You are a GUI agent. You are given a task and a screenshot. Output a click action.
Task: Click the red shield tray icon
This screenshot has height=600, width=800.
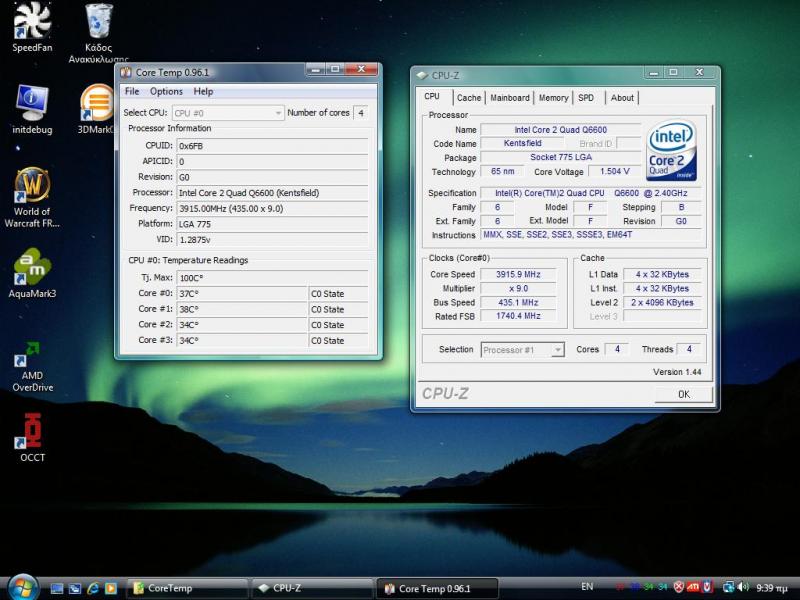tap(708, 587)
